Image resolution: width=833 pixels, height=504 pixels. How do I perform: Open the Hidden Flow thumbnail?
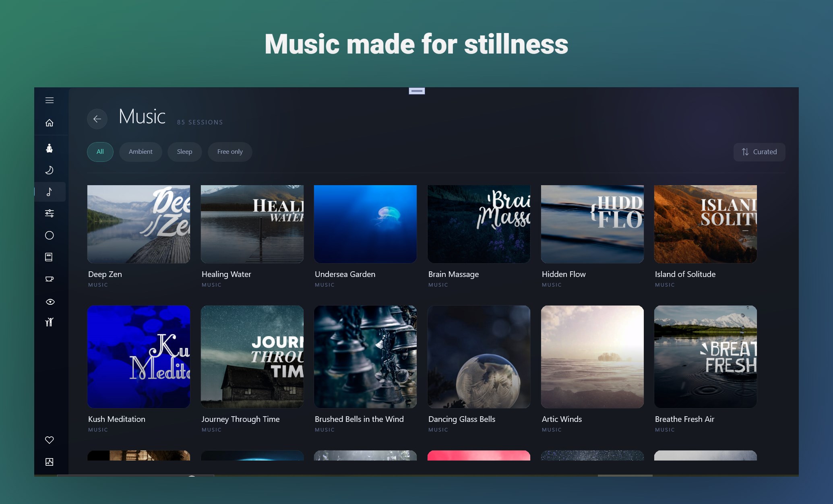[592, 224]
